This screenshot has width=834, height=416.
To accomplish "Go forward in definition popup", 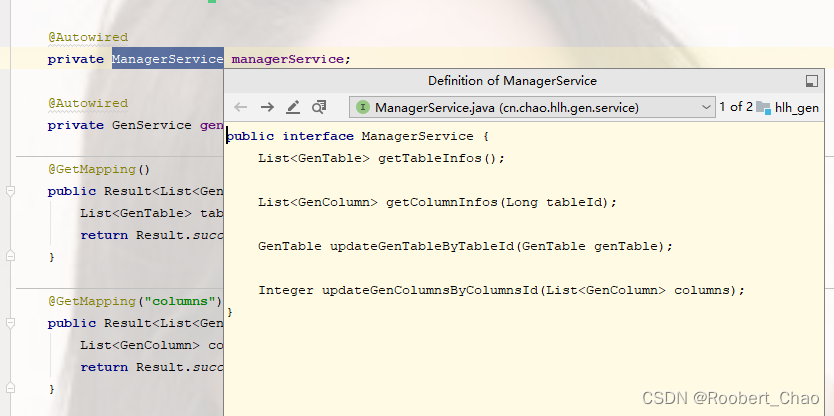I will coord(267,107).
